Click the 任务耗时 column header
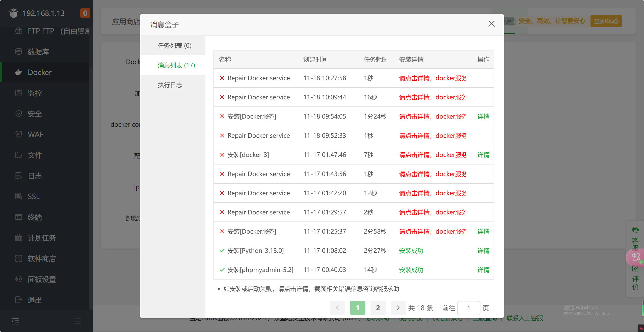Screen dimensions: 644x332 (x=376, y=60)
